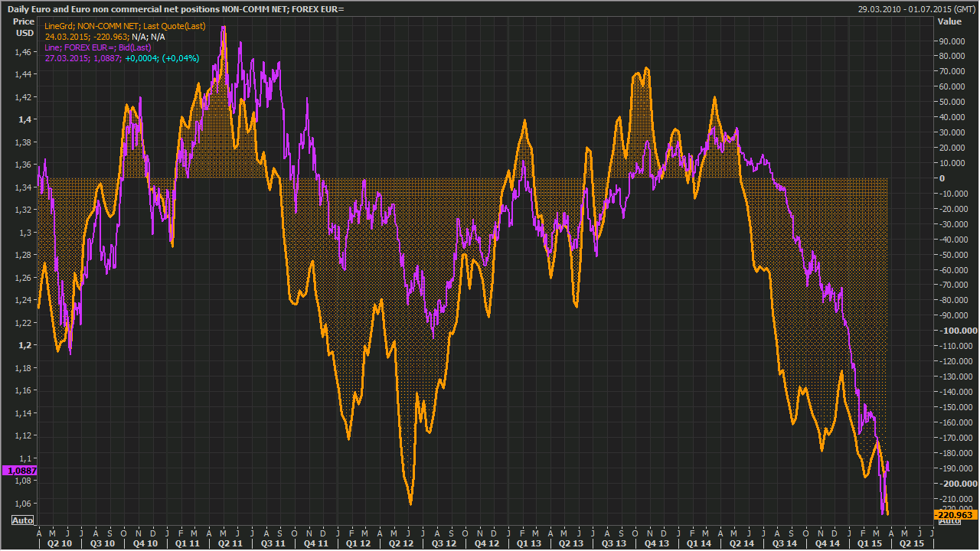
Task: Click the 'Q4 14' quarter on the time axis
Action: click(828, 543)
